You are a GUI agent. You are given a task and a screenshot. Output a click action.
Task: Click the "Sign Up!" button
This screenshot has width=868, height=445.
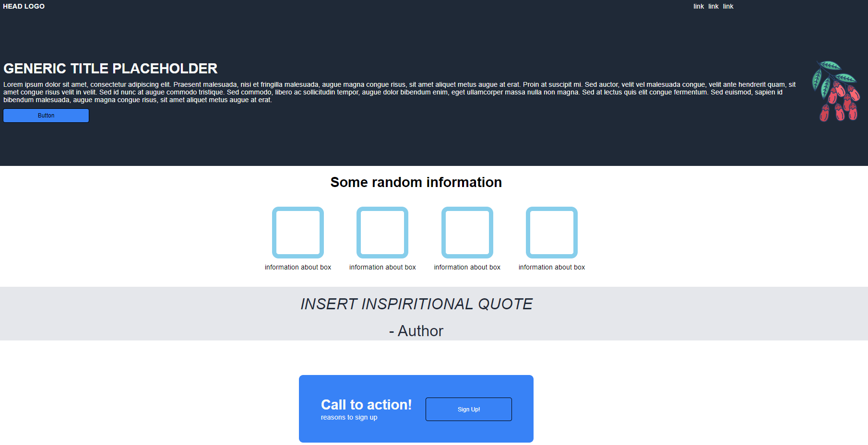[468, 409]
